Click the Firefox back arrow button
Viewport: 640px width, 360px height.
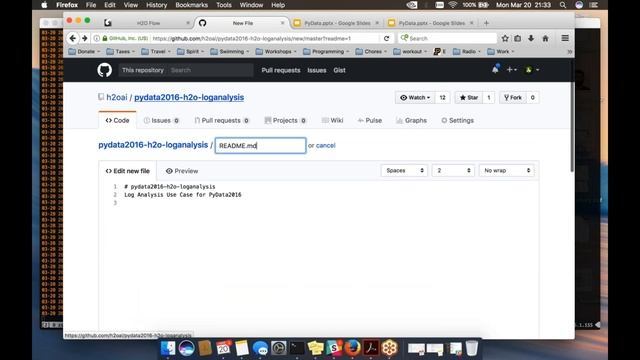(x=73, y=38)
